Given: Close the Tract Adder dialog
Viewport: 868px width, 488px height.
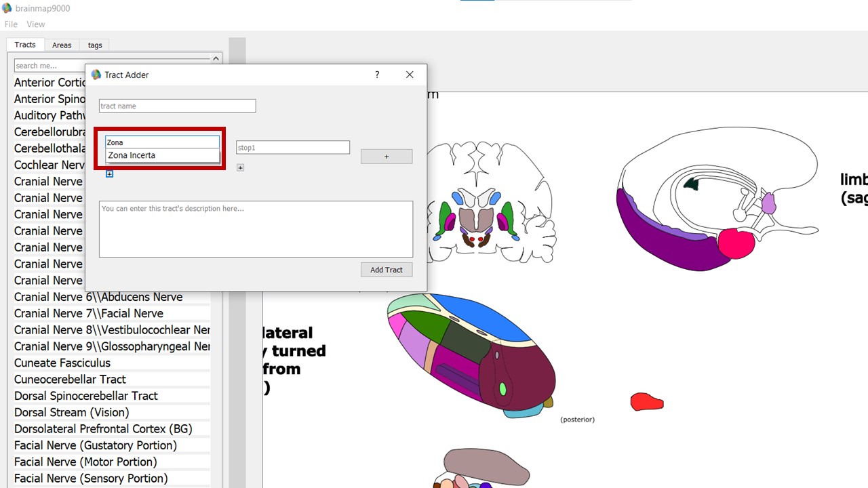Looking at the screenshot, I should click(410, 75).
